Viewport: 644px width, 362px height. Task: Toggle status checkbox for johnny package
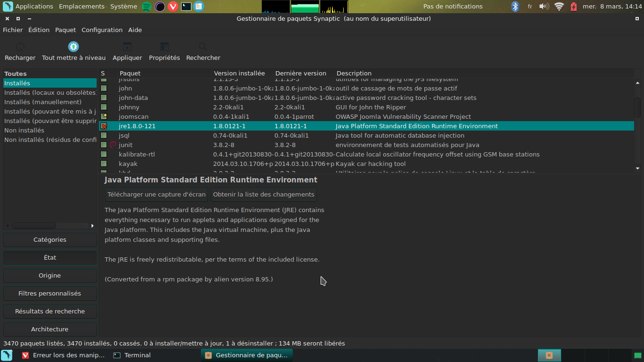pyautogui.click(x=104, y=107)
